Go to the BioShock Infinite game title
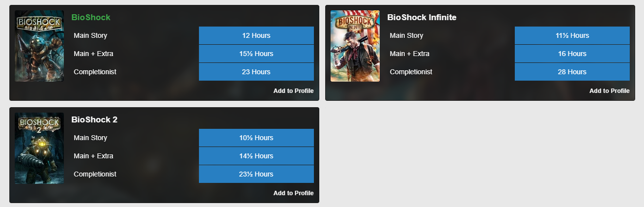The height and width of the screenshot is (207, 644). (x=422, y=18)
